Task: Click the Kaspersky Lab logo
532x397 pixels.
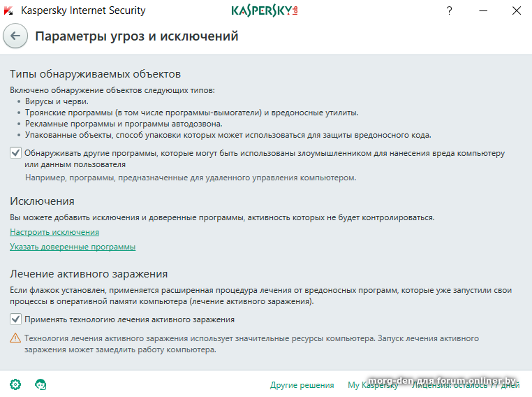Action: (x=265, y=11)
